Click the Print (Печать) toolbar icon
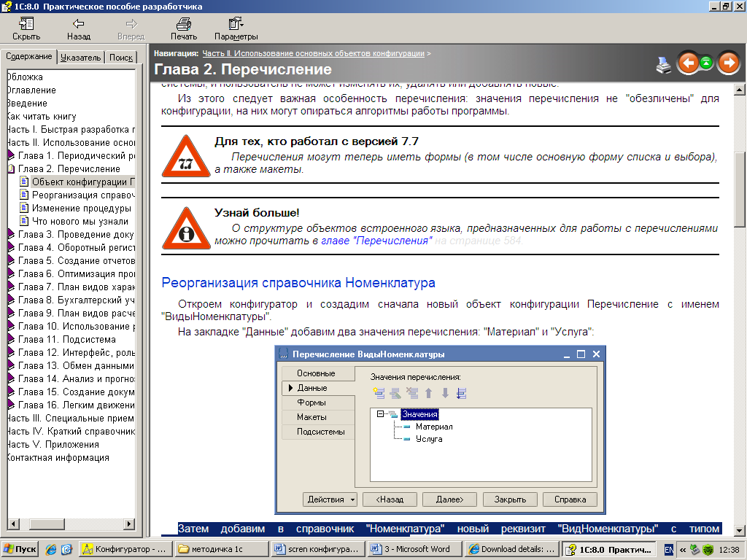The width and height of the screenshot is (747, 560). (x=183, y=24)
